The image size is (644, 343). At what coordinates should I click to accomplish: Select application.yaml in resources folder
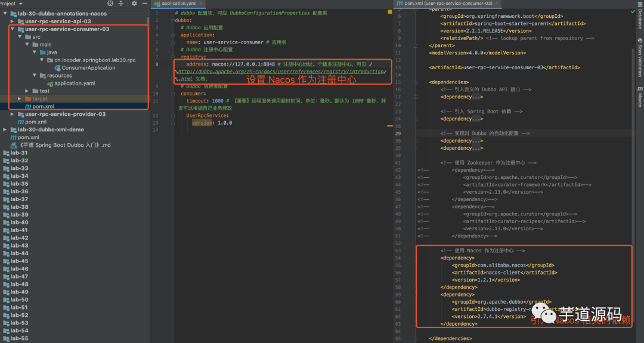75,84
